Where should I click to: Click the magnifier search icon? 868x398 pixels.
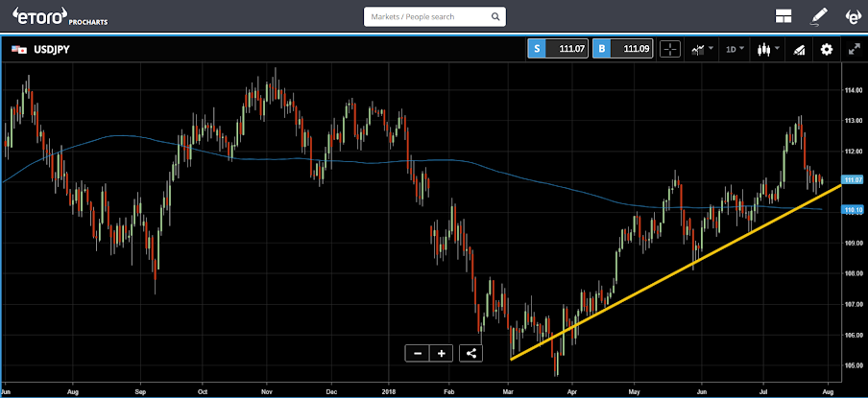495,17
